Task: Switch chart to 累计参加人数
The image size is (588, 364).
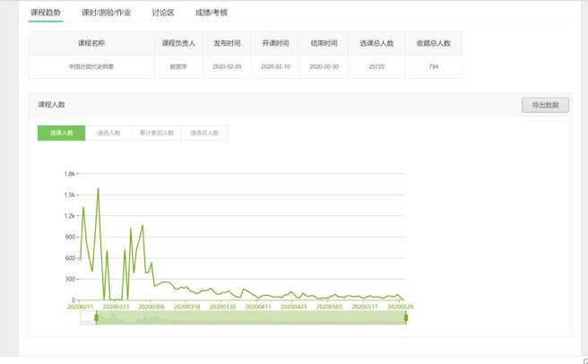Action: pos(157,133)
